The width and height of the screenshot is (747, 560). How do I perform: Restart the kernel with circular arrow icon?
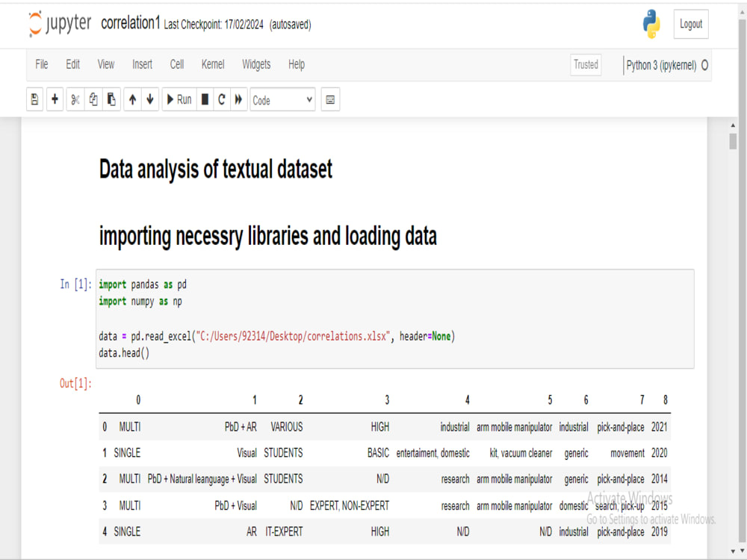tap(222, 99)
